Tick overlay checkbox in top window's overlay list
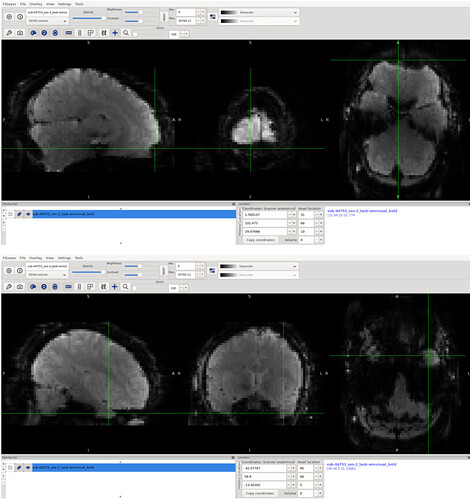The width and height of the screenshot is (470, 500). click(x=10, y=214)
